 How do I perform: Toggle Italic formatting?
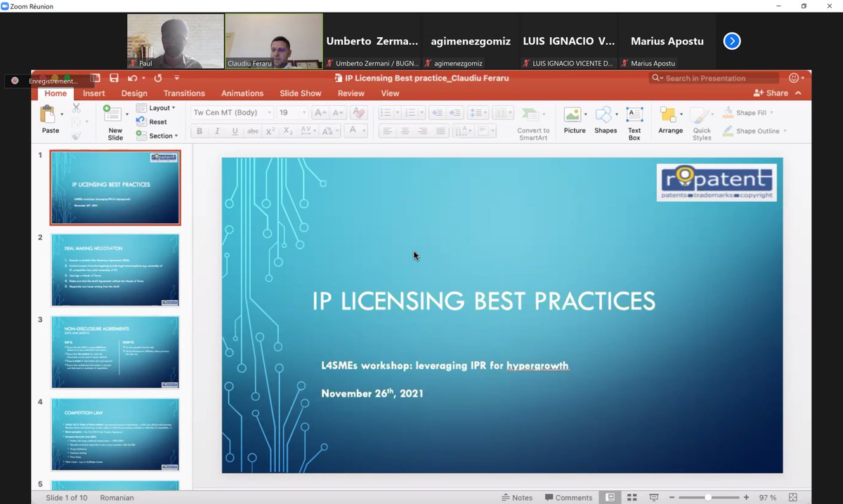point(217,131)
